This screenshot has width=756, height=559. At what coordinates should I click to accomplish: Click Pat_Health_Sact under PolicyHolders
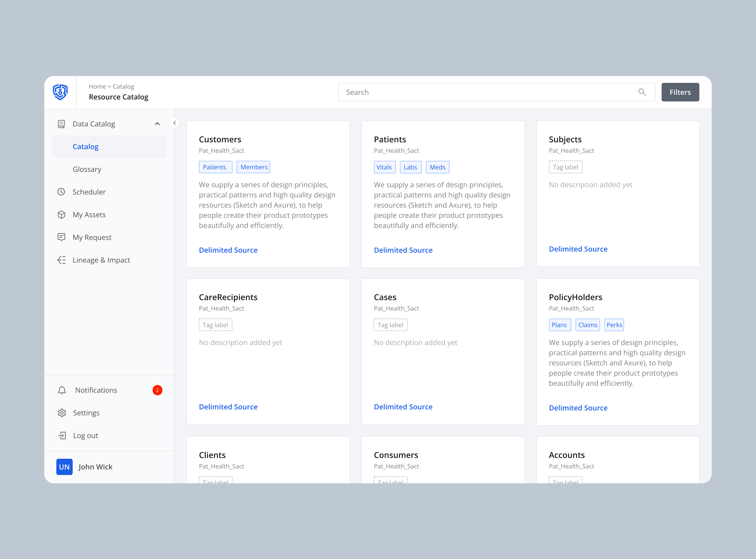(x=571, y=308)
